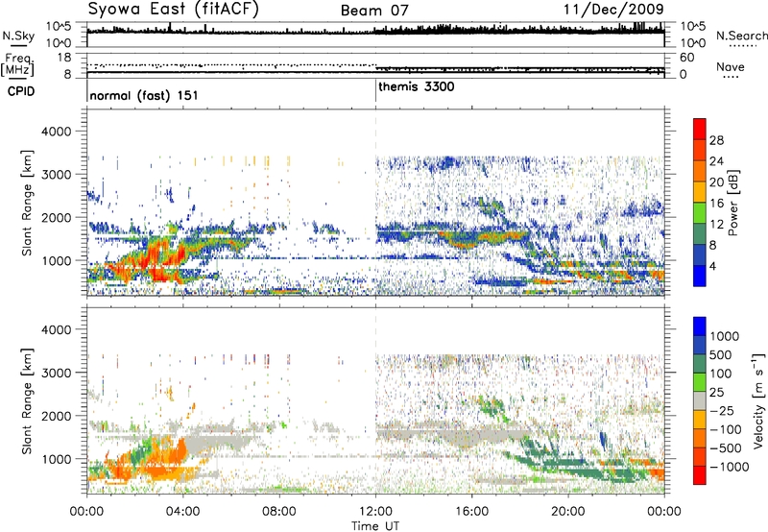
Task: Click the left '10^5' noise axis tick
Action: (59, 27)
